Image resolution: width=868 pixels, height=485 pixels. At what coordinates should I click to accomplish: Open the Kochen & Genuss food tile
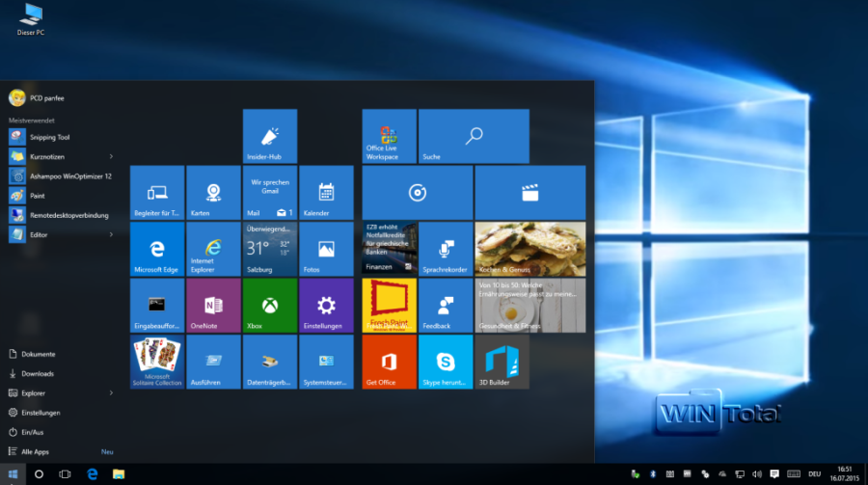click(529, 249)
